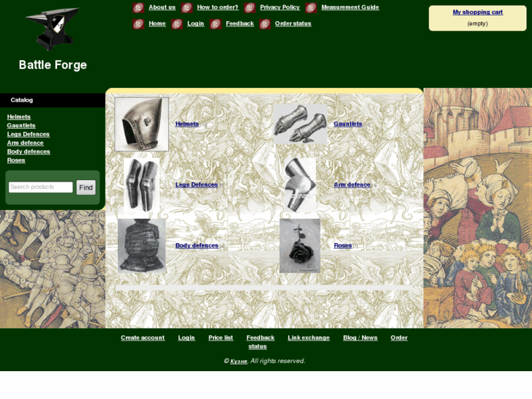Click the Battle Forge anvil logo

point(53,29)
